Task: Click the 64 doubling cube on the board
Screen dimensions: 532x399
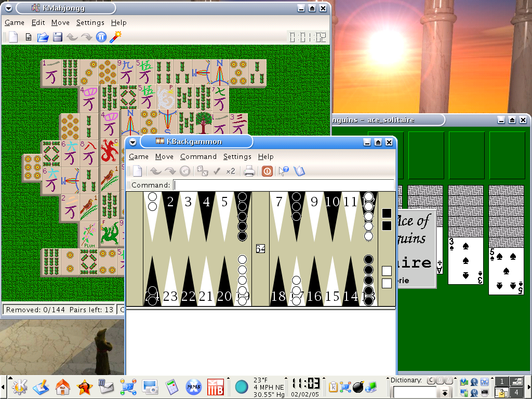Action: 260,249
